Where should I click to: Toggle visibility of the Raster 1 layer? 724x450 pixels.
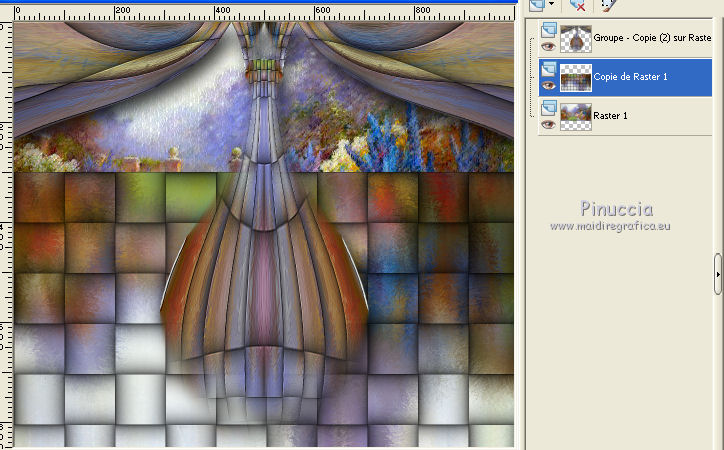point(548,124)
